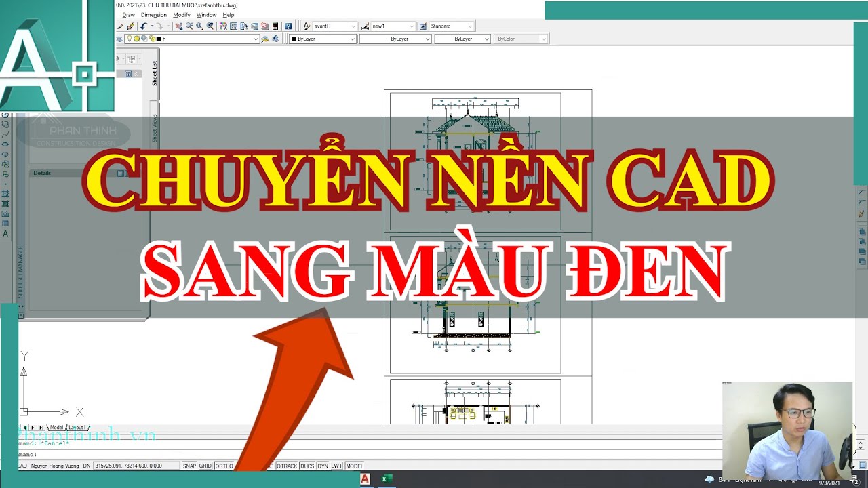Click the Undo arrow icon
Screen dimensions: 868x488
pyautogui.click(x=143, y=26)
